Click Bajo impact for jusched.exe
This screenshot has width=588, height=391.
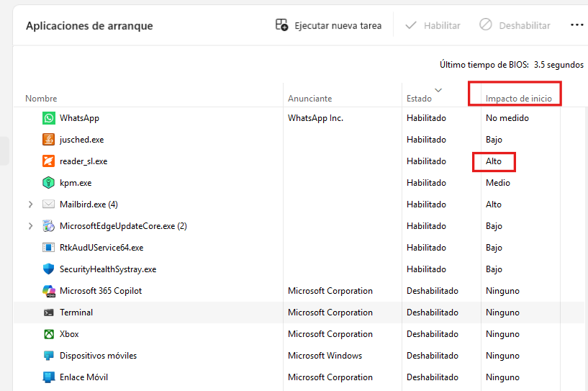pos(494,140)
